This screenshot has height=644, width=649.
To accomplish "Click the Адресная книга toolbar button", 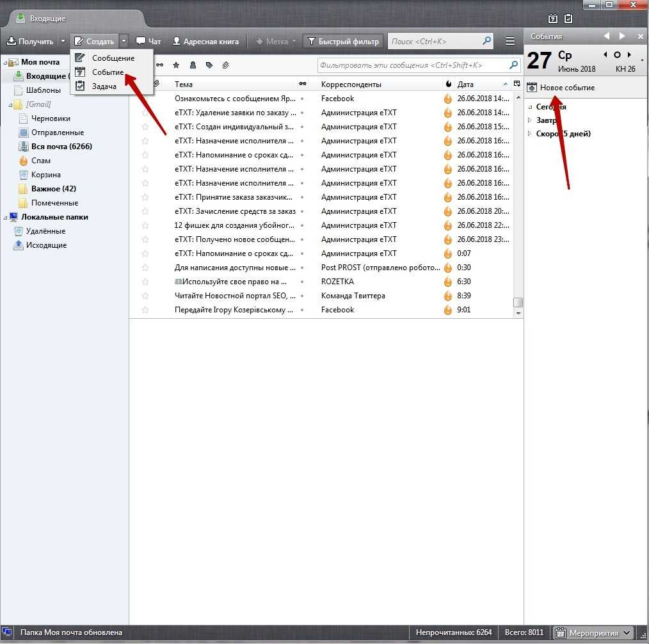I will (x=205, y=42).
